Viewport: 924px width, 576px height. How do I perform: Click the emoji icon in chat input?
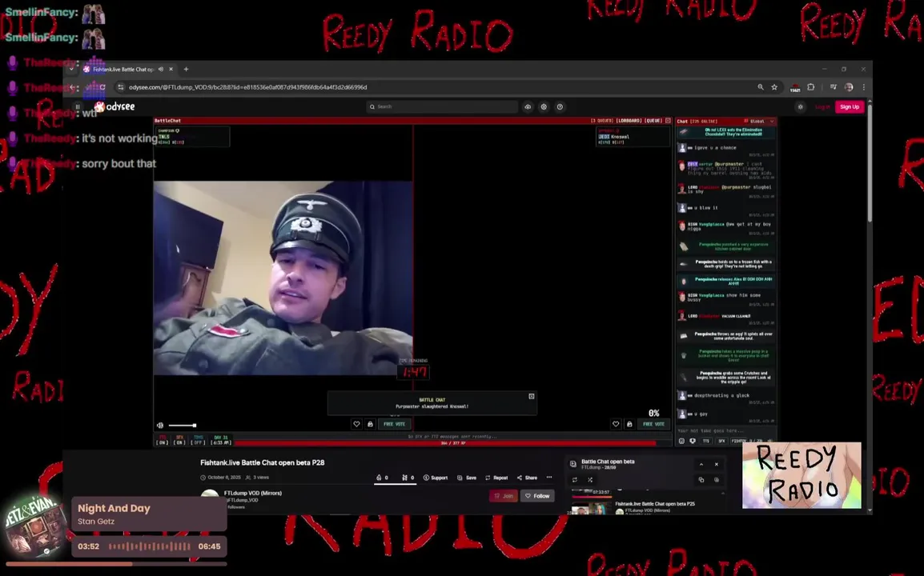[x=682, y=441]
